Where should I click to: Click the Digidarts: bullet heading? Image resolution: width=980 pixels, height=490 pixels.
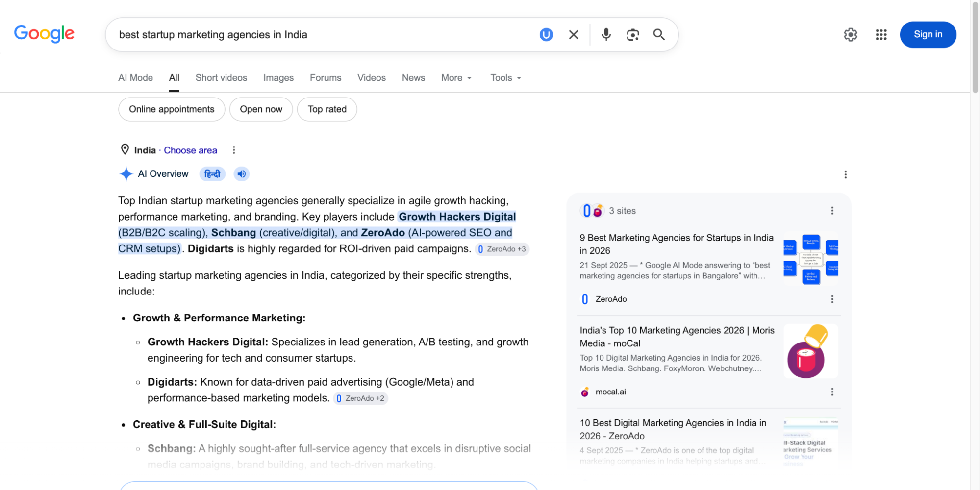[172, 382]
